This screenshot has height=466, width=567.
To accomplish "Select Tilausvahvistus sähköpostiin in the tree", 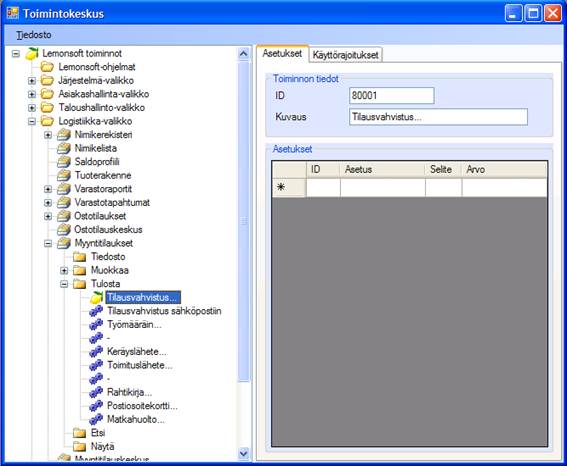I will click(x=164, y=311).
